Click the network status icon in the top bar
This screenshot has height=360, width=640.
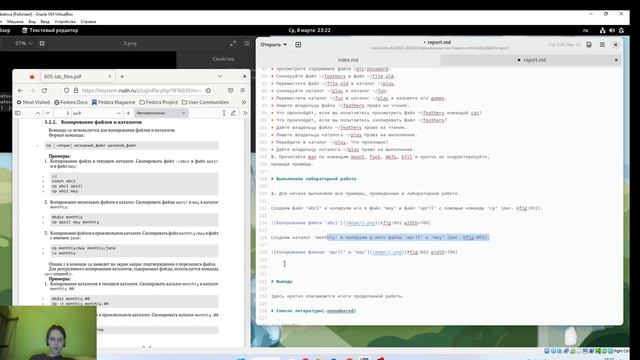(602, 30)
